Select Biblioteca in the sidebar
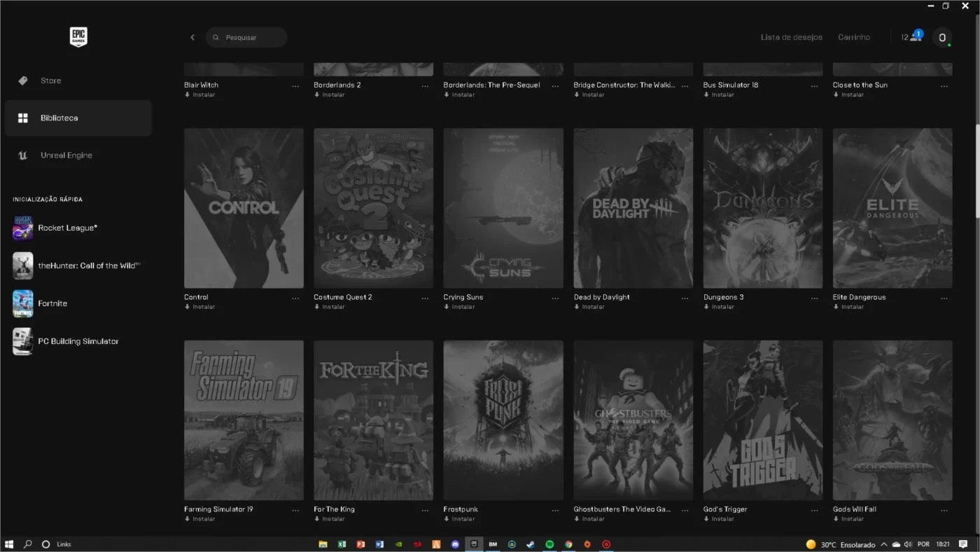 pos(78,118)
